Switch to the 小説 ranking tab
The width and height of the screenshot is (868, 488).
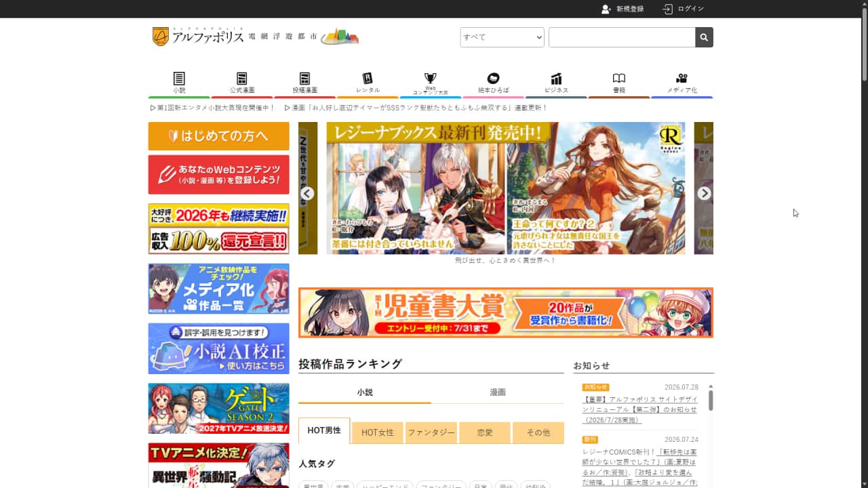365,392
